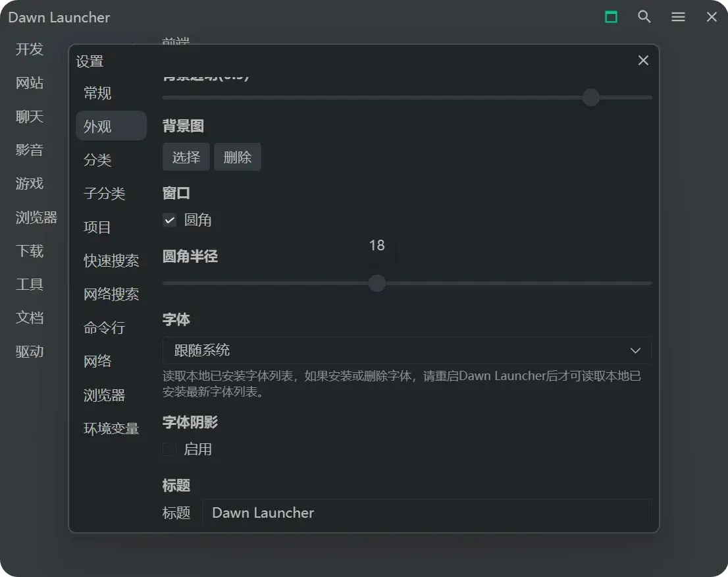Image resolution: width=728 pixels, height=577 pixels.
Task: Click the 字体阴影 section heading
Action: point(190,422)
